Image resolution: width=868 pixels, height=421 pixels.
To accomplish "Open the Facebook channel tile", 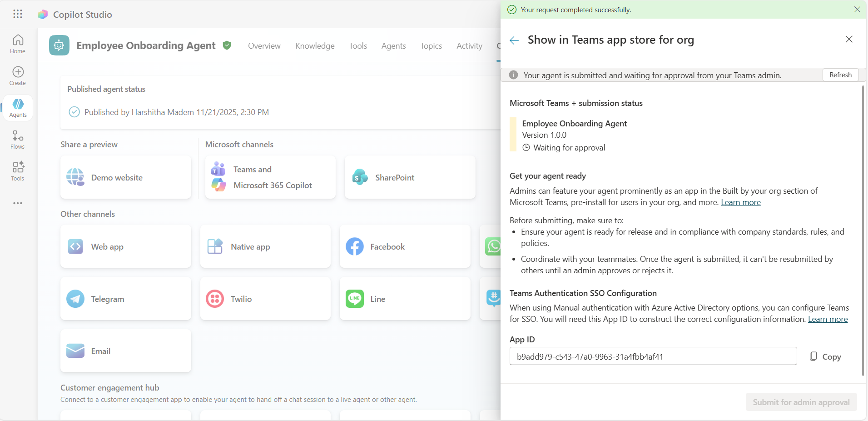I will [x=405, y=246].
